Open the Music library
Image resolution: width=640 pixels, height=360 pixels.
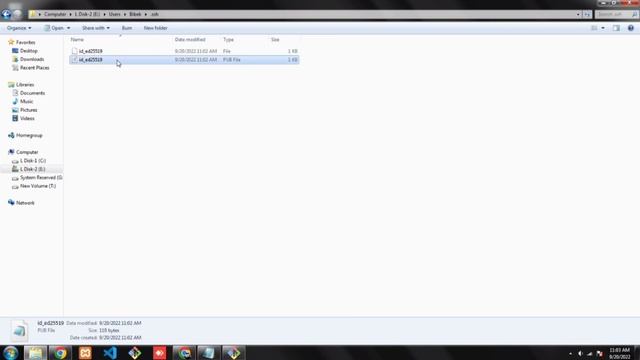27,101
